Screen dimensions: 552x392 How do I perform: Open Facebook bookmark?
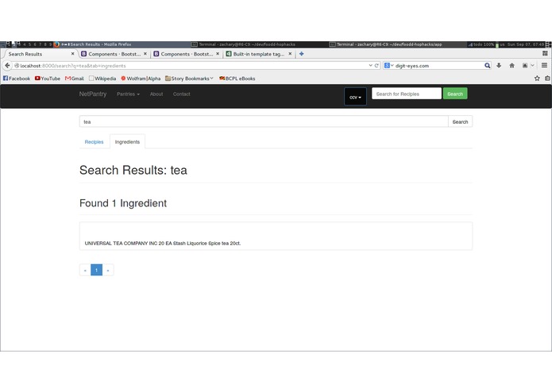tap(17, 79)
